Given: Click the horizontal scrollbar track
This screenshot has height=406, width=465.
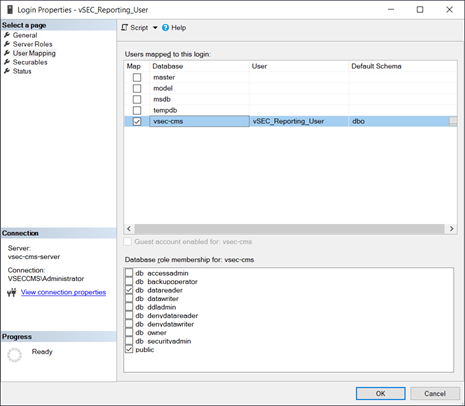Looking at the screenshot, I should click(x=289, y=229).
